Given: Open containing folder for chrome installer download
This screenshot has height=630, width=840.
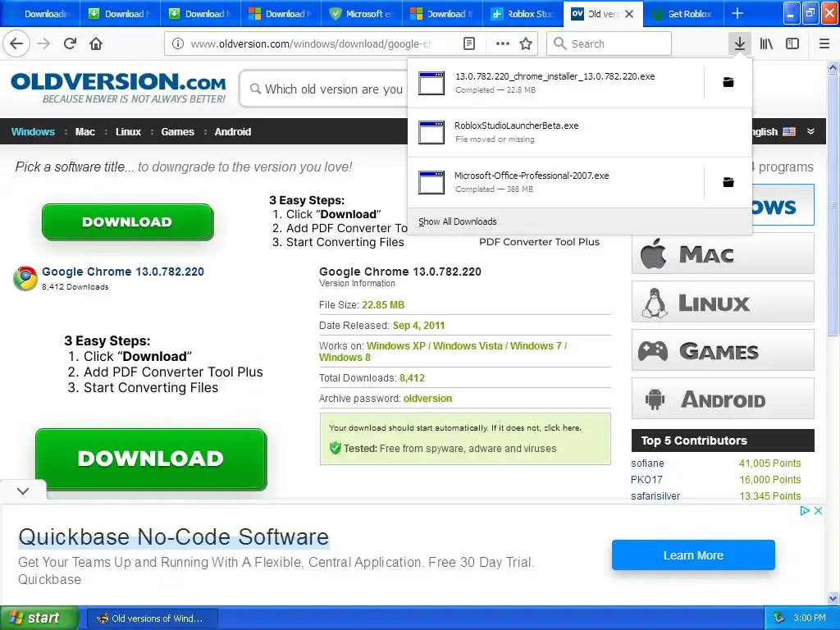Looking at the screenshot, I should coord(728,82).
